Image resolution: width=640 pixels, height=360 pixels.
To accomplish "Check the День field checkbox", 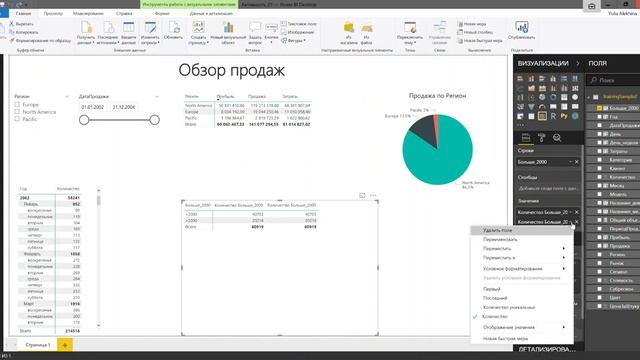I will (599, 134).
